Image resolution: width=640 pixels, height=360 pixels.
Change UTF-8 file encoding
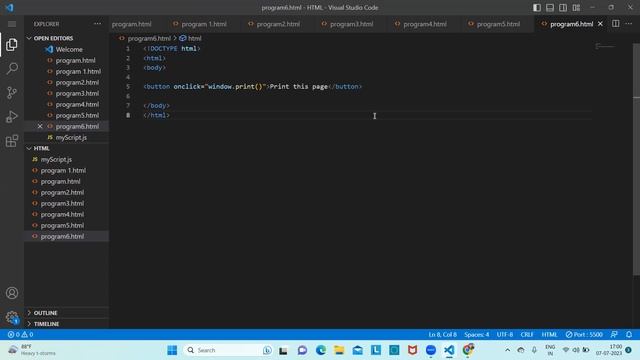[505, 334]
